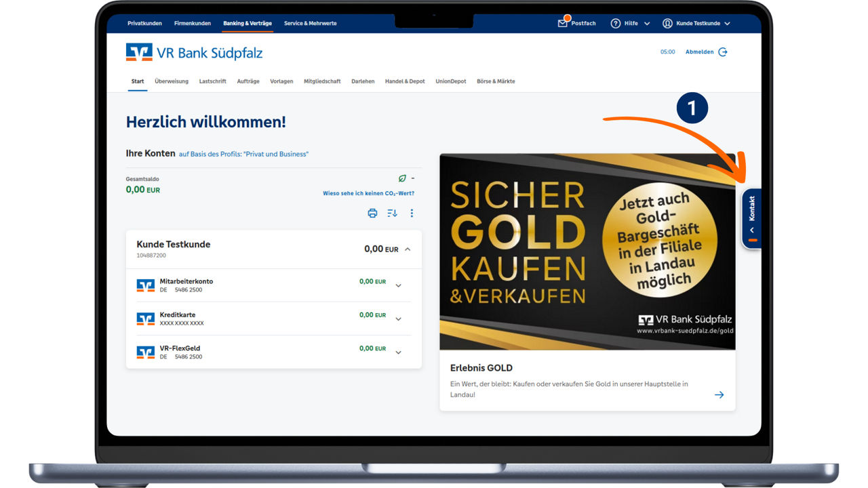Select the Start tab

[x=138, y=81]
